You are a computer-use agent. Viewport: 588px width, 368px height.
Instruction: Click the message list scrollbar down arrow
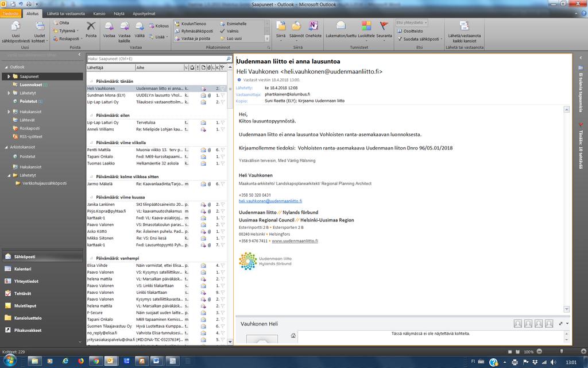pos(230,342)
